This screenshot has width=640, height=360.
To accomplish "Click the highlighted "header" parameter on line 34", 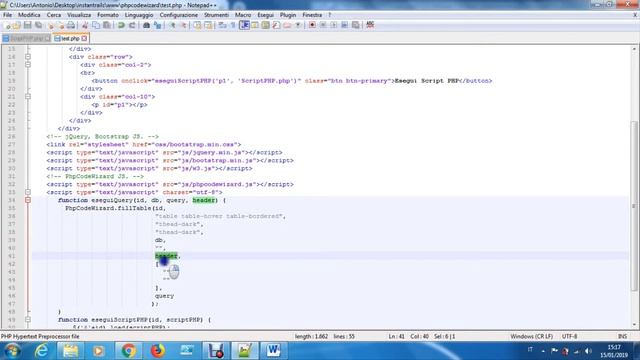I will [204, 200].
